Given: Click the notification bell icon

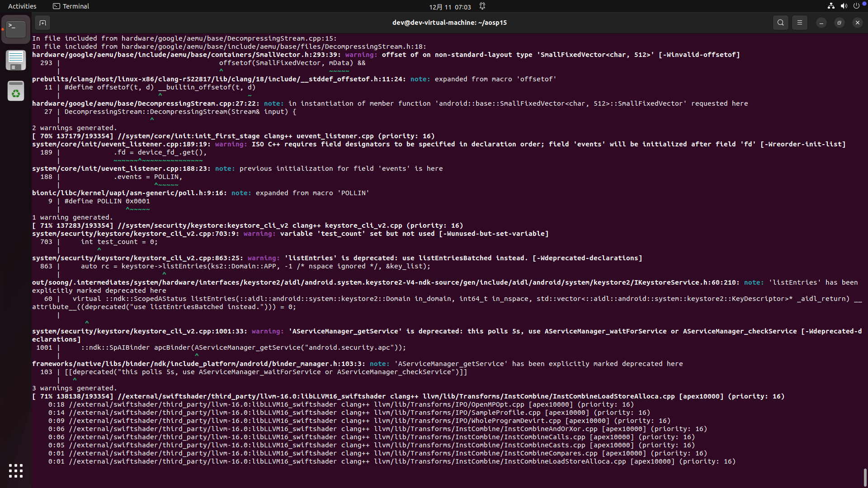Looking at the screenshot, I should 482,6.
